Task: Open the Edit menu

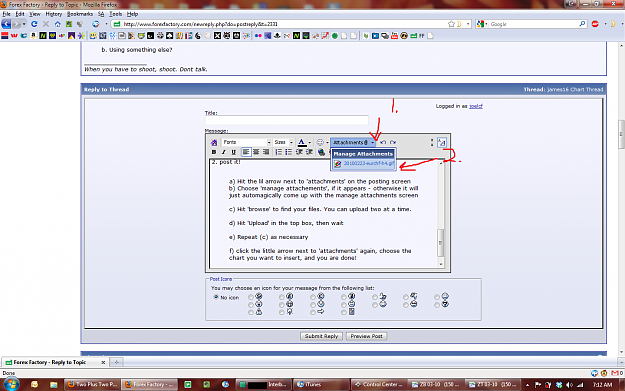Action: tap(20, 14)
